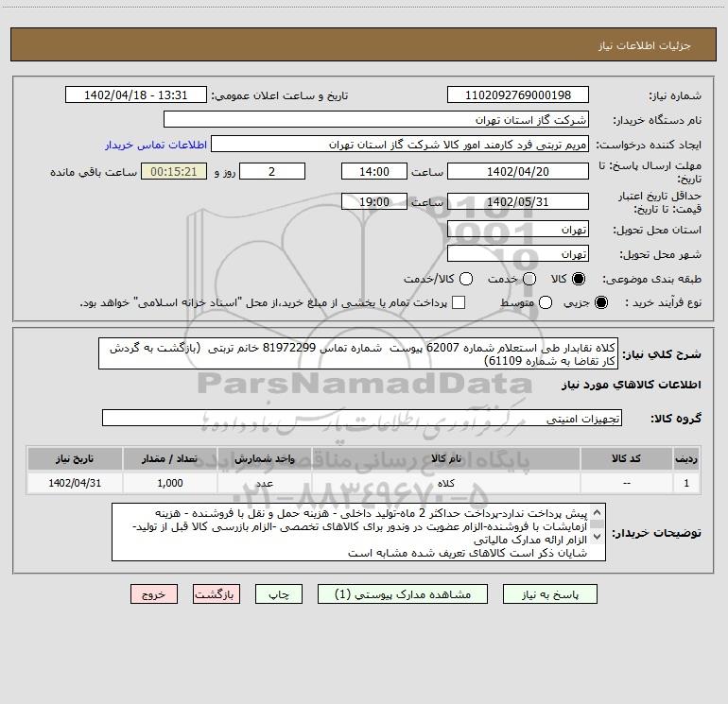Click the unit cell عدد
This screenshot has height=704, width=728.
(264, 483)
